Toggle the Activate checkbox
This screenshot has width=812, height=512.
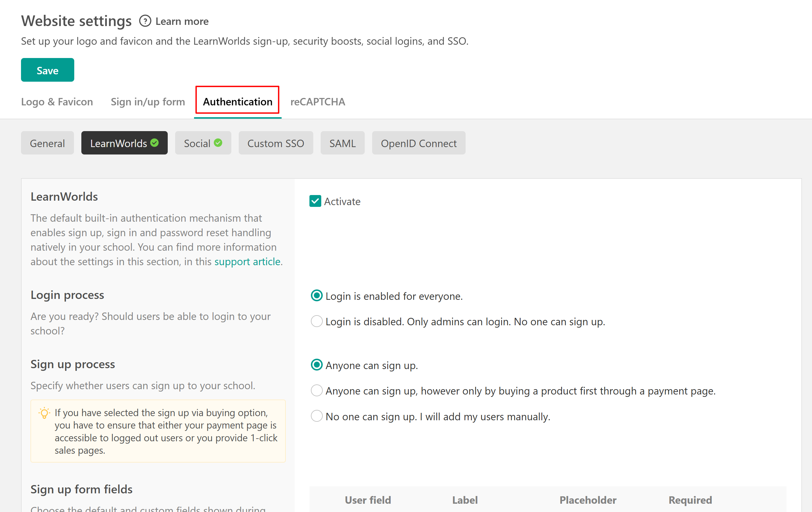(315, 201)
